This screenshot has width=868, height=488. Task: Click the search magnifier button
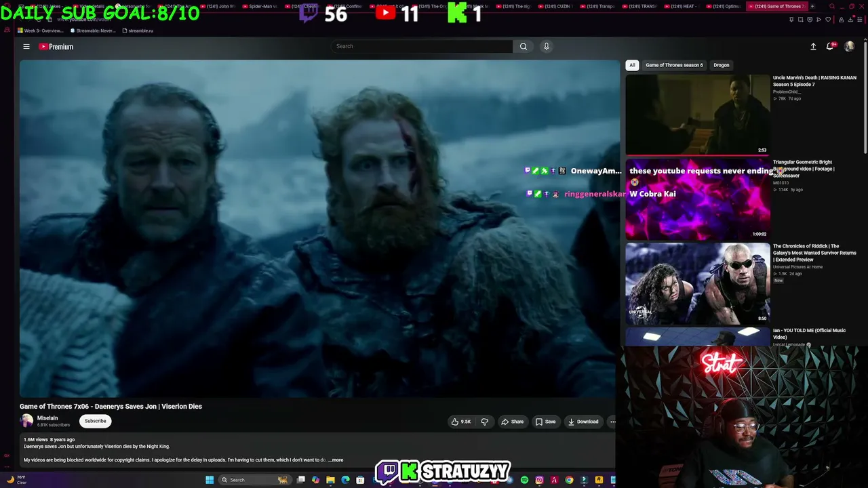523,46
